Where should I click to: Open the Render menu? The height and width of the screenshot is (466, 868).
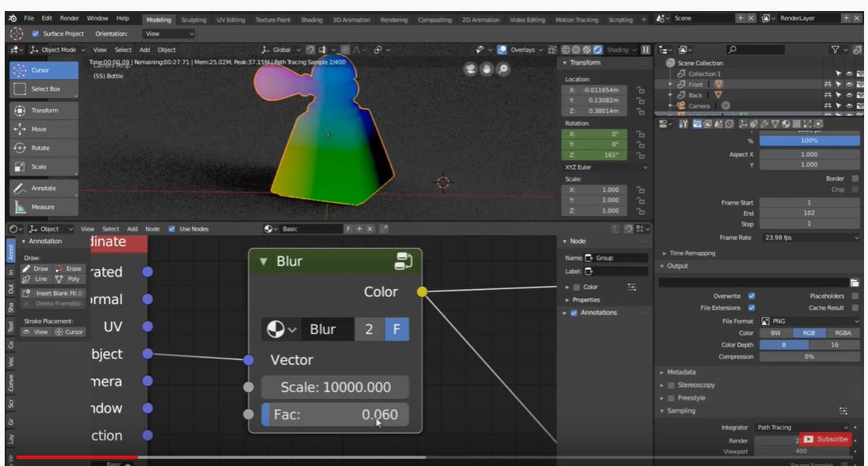click(70, 18)
